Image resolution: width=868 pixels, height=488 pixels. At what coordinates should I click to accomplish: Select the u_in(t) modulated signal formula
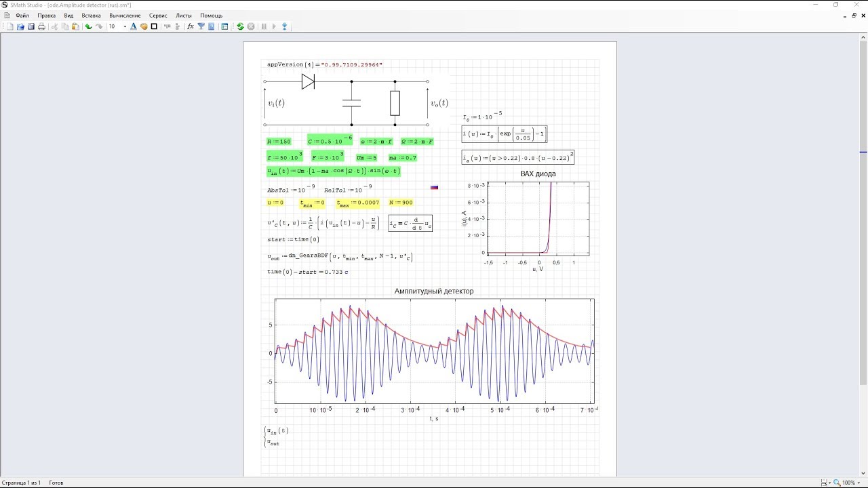pyautogui.click(x=333, y=171)
